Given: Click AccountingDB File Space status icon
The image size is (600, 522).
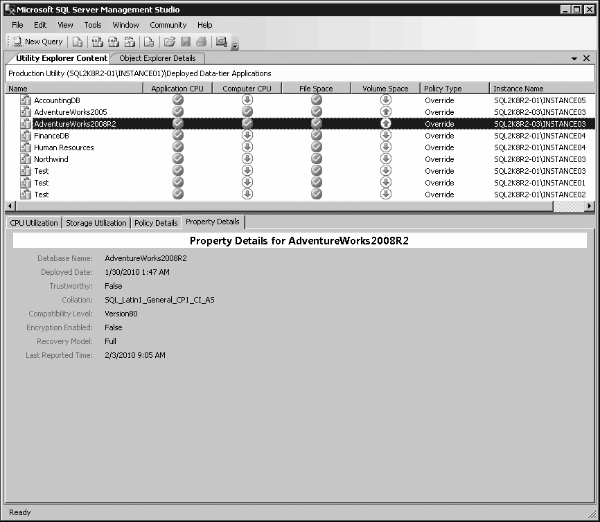Looking at the screenshot, I should pos(316,100).
